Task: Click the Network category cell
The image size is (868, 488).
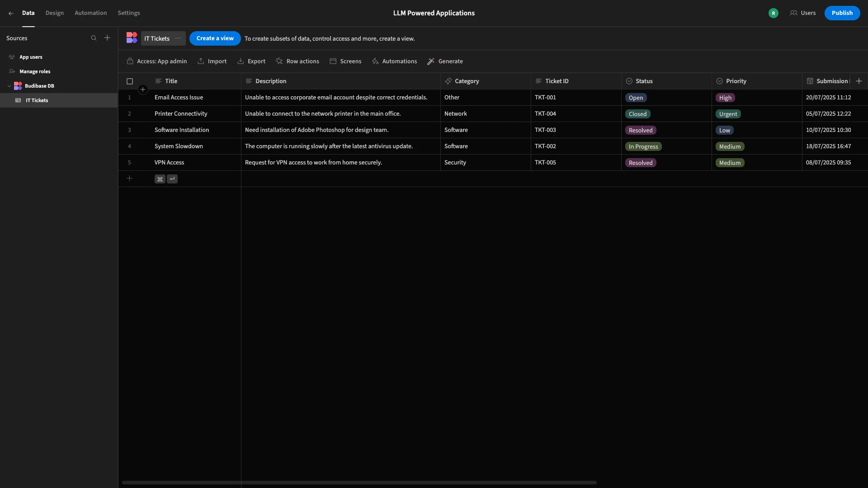Action: tap(486, 114)
